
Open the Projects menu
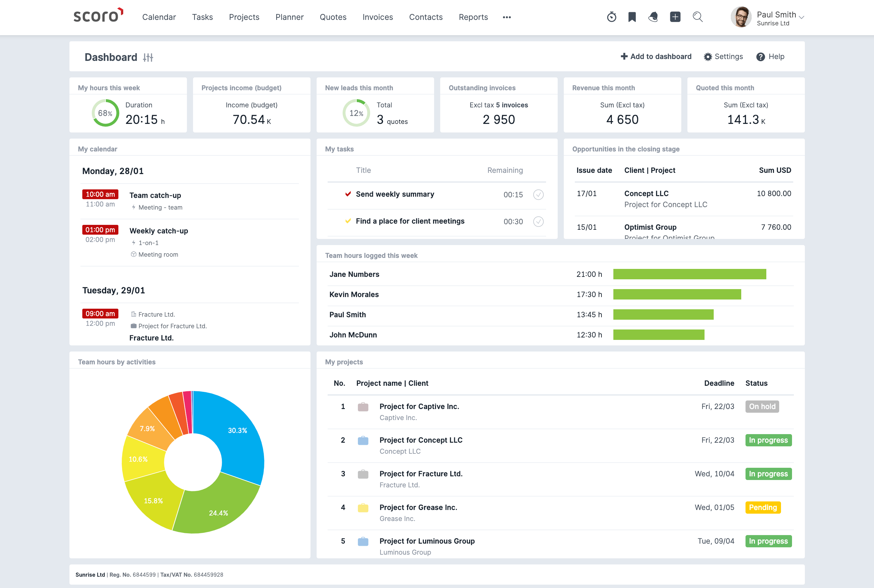(244, 17)
